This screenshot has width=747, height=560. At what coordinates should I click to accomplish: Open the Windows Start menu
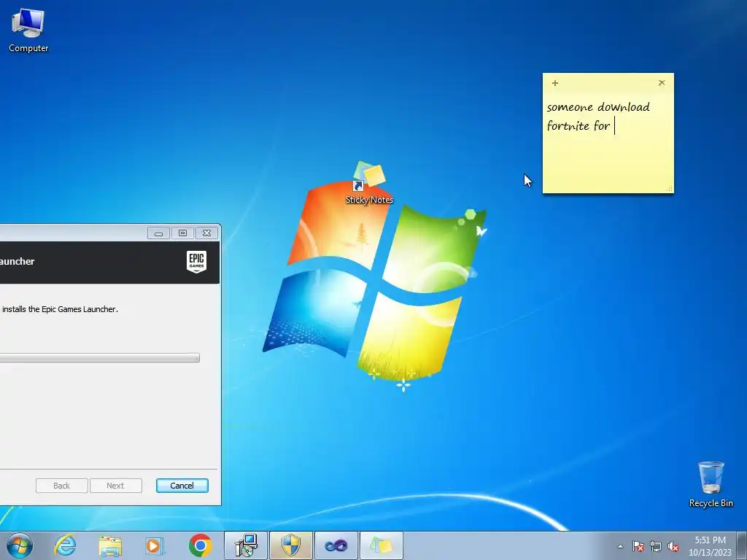click(20, 545)
